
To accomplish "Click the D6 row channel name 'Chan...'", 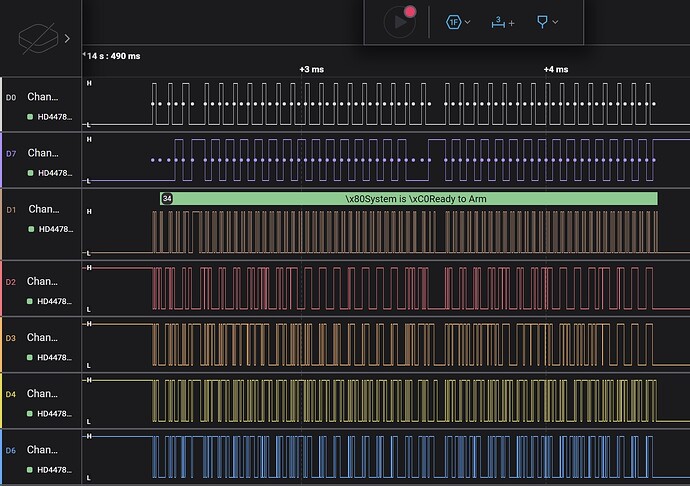I will (x=42, y=449).
